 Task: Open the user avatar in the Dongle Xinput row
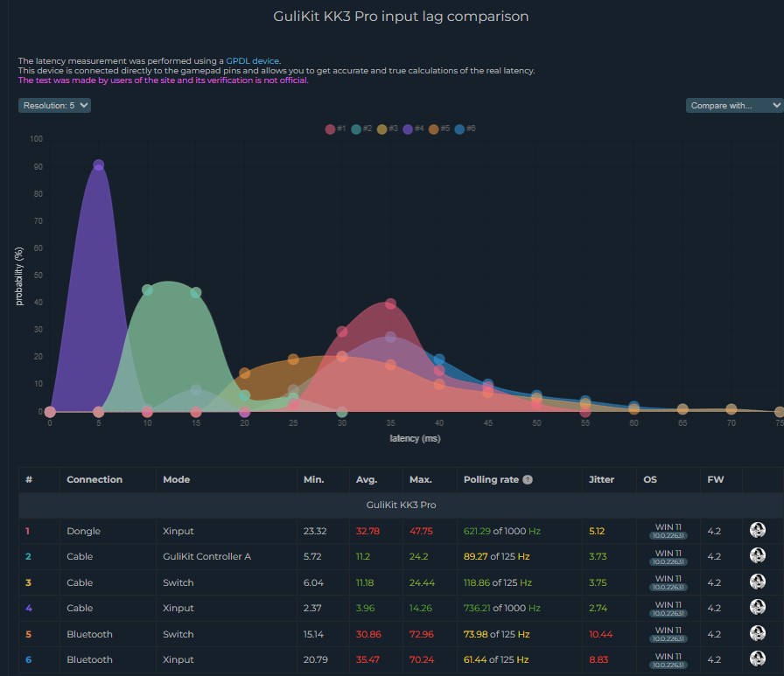click(758, 530)
